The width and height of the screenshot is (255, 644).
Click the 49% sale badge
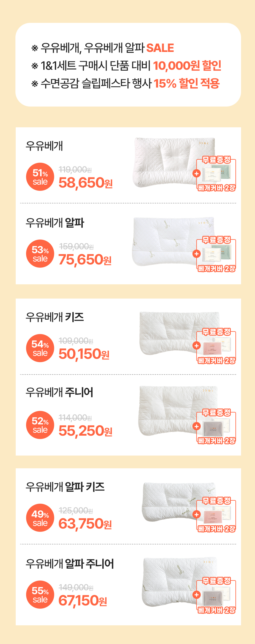40,518
